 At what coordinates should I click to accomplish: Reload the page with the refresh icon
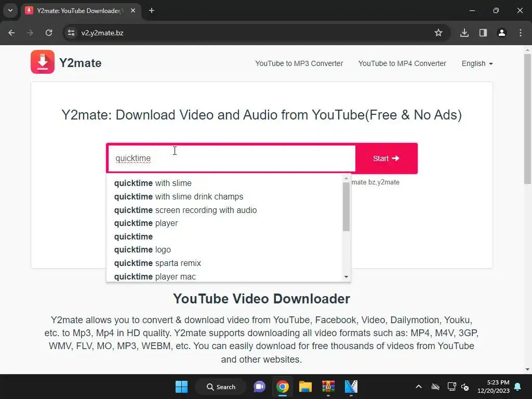tap(49, 33)
